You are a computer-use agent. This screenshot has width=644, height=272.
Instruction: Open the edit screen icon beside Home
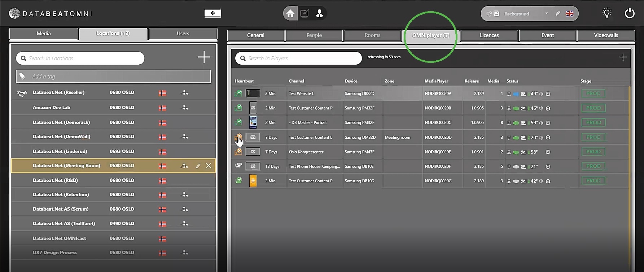[305, 13]
